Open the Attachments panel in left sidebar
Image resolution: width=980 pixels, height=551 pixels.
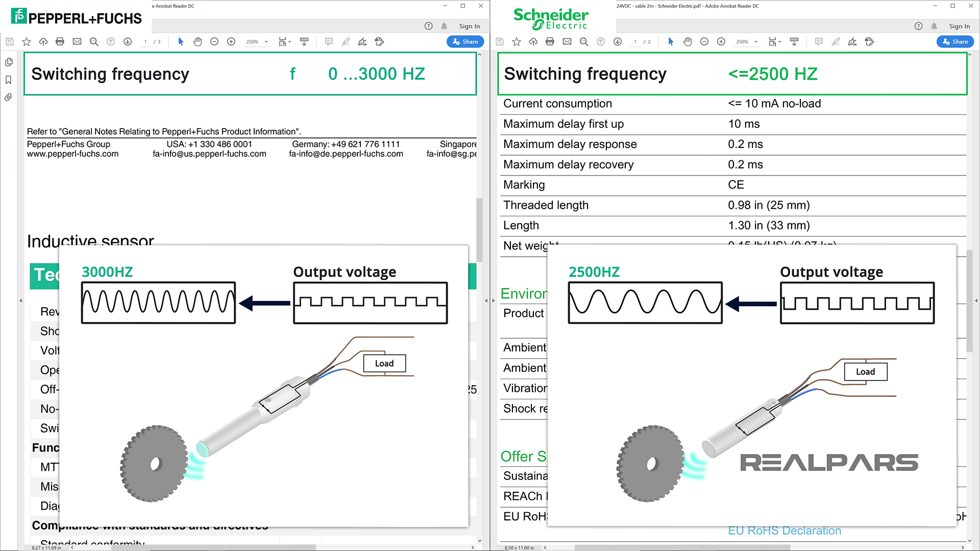(8, 97)
